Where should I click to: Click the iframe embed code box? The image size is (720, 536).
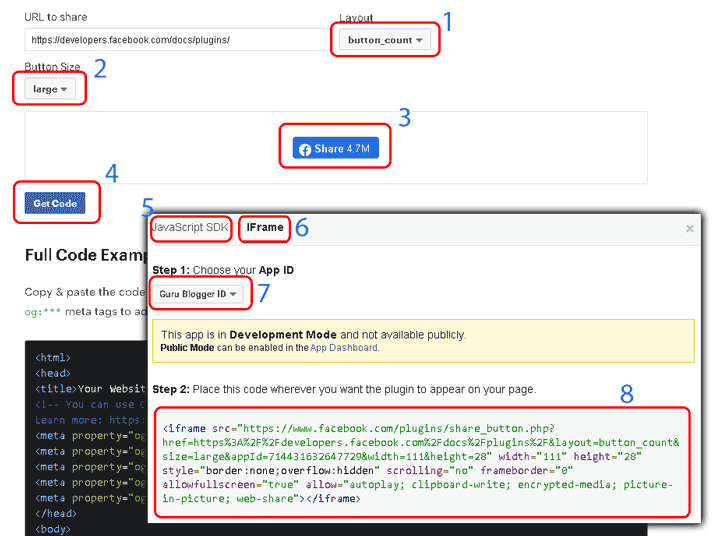point(423,463)
